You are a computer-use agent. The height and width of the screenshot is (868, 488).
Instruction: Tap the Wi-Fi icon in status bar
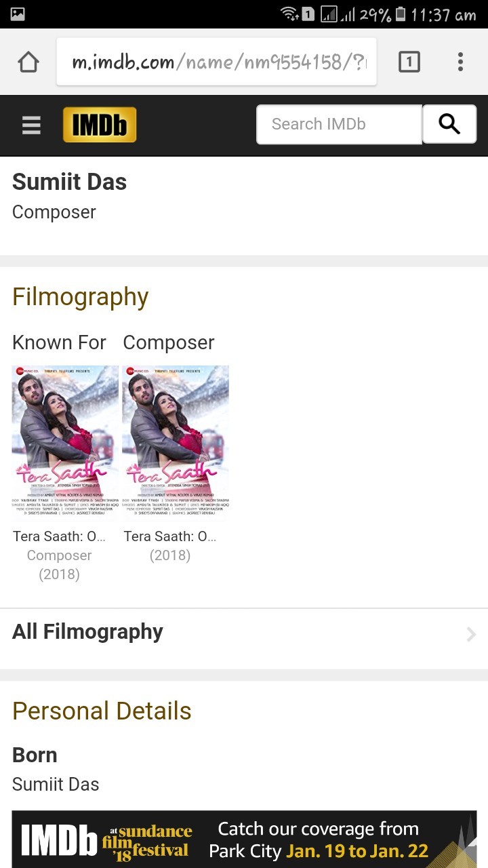289,14
